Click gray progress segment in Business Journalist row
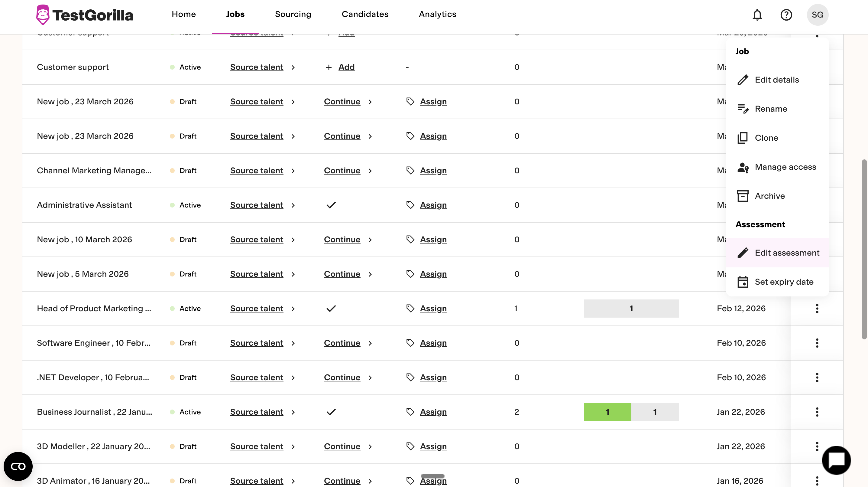 (655, 412)
